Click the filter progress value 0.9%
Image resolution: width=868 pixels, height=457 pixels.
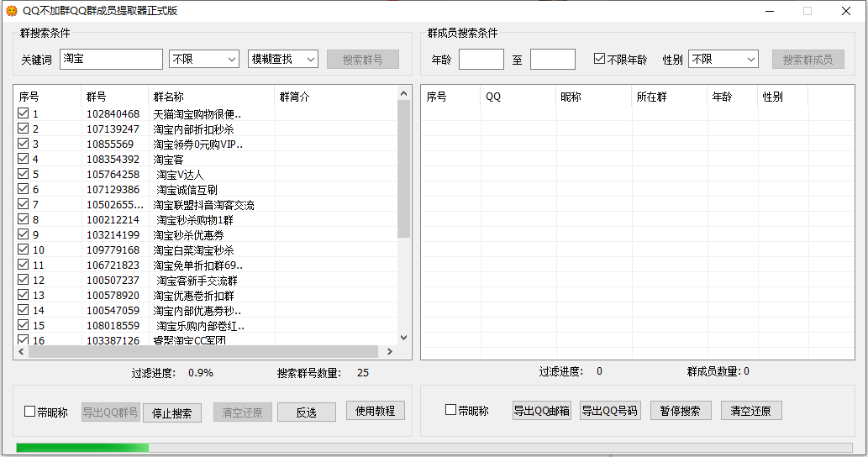tap(201, 373)
